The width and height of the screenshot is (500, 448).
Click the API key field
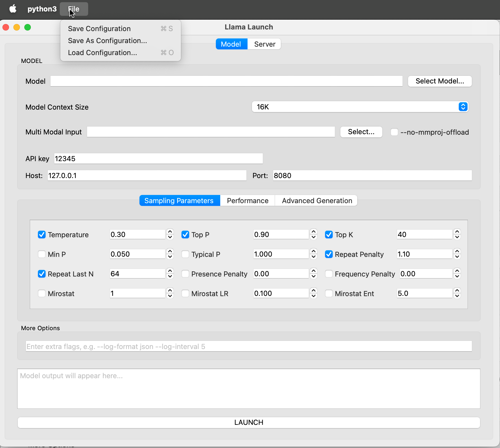pos(158,159)
